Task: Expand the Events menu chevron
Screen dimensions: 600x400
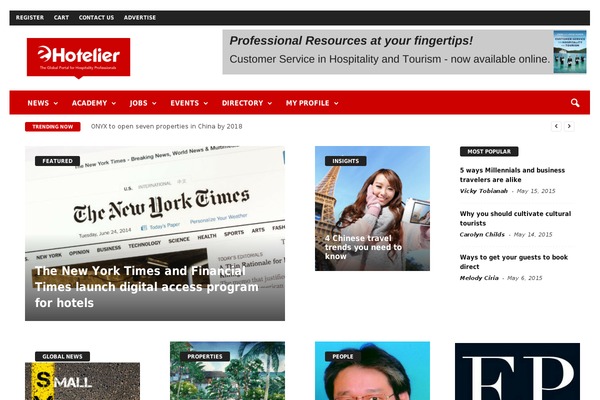Action: tap(205, 103)
